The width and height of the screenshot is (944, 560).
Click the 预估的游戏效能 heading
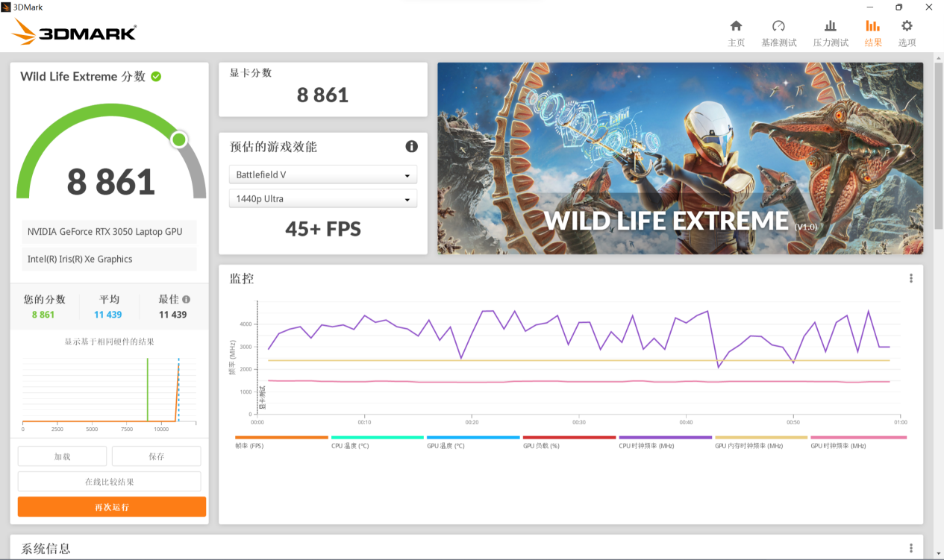tap(273, 147)
